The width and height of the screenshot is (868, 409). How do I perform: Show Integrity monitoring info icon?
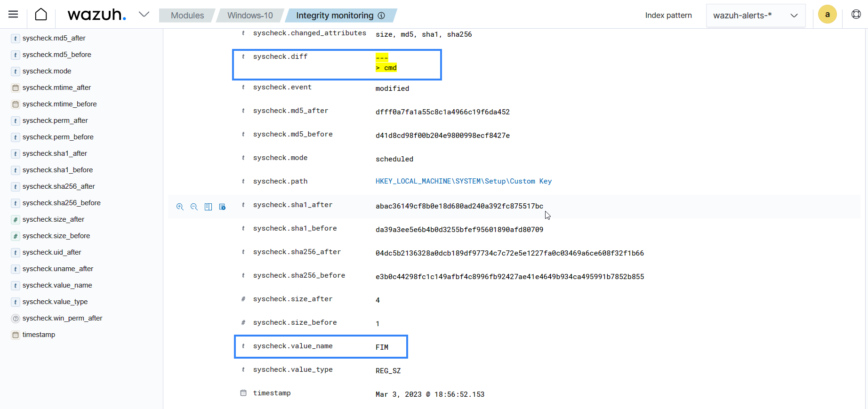381,16
